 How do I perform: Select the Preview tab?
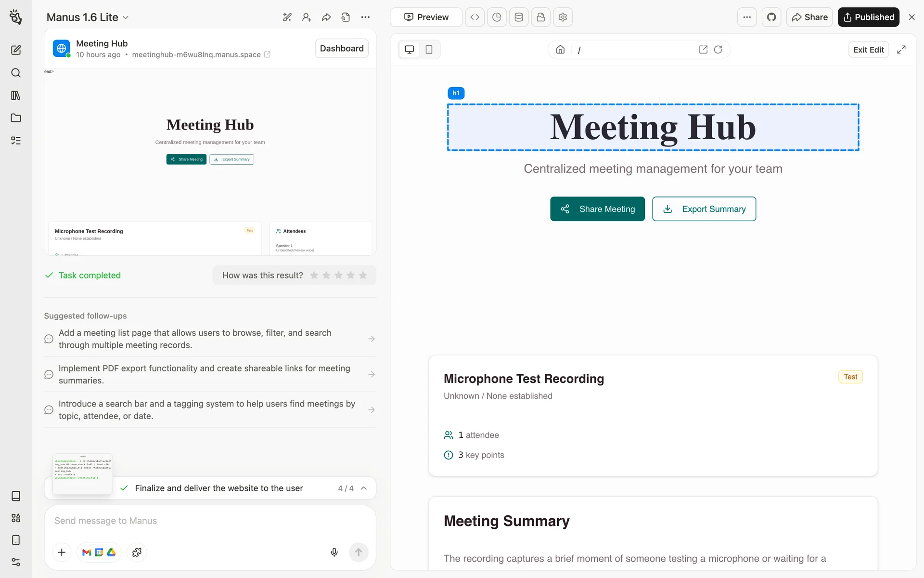pyautogui.click(x=426, y=17)
